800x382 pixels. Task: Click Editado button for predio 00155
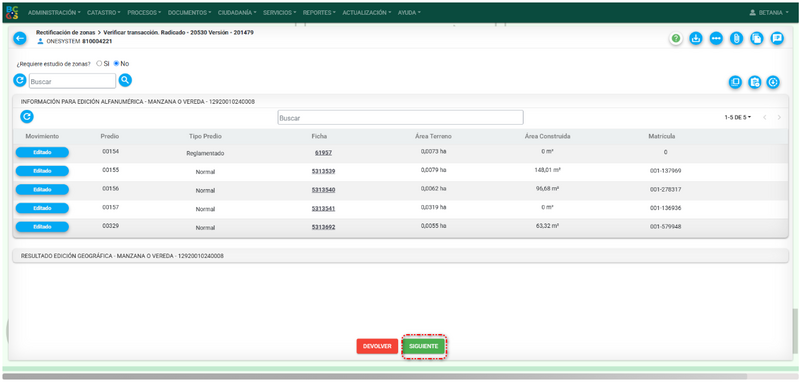coord(42,171)
